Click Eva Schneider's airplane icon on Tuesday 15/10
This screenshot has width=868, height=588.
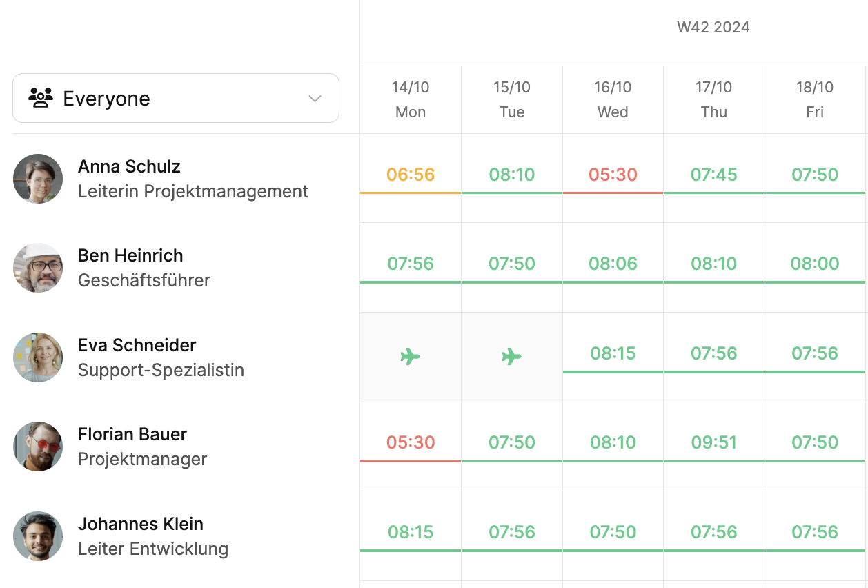(x=511, y=357)
